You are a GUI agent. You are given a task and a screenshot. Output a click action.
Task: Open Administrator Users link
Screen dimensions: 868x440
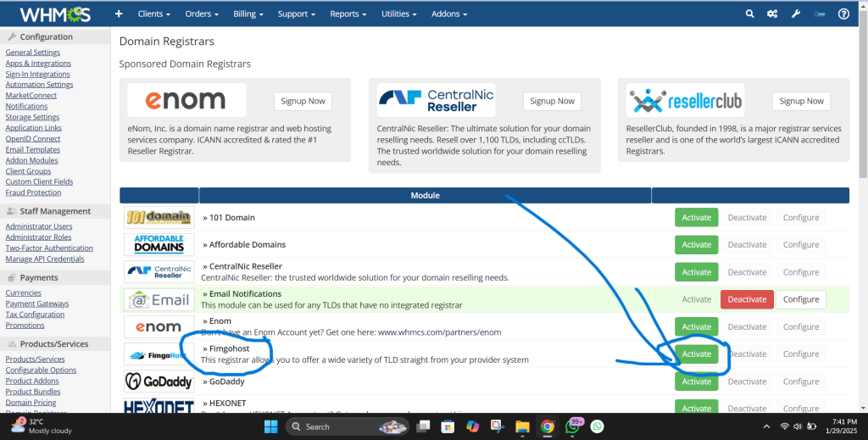39,226
